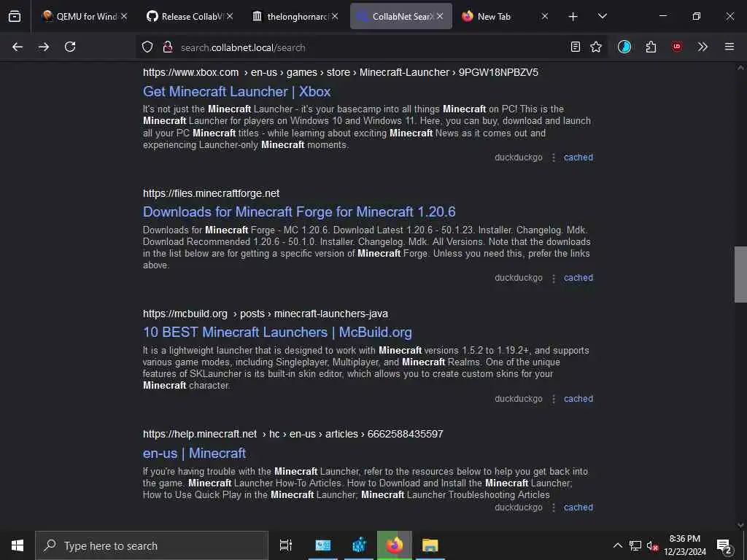Image resolution: width=747 pixels, height=560 pixels.
Task: Click the address bar URL field
Action: coord(371,47)
